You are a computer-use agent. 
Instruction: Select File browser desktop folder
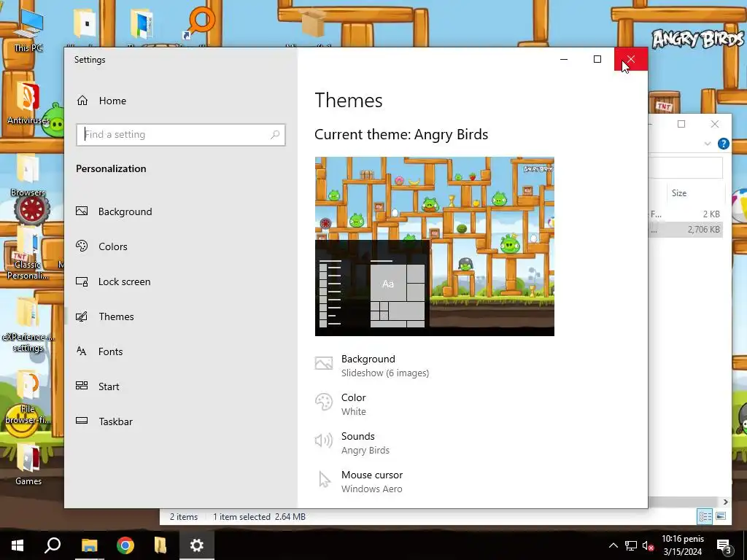(x=28, y=398)
